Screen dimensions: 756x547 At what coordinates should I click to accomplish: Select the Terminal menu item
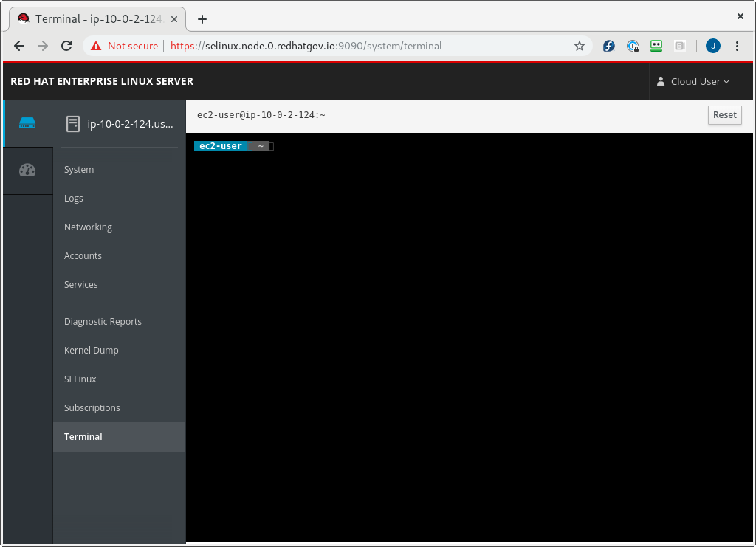click(119, 436)
